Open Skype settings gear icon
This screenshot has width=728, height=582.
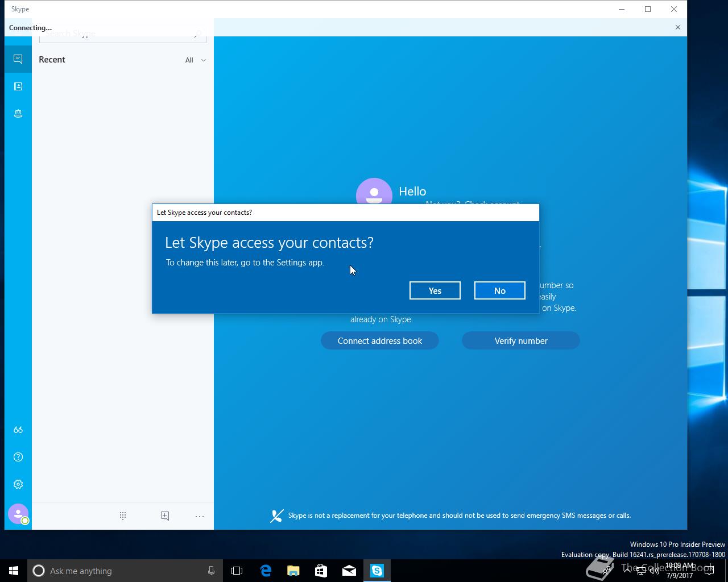tap(18, 484)
